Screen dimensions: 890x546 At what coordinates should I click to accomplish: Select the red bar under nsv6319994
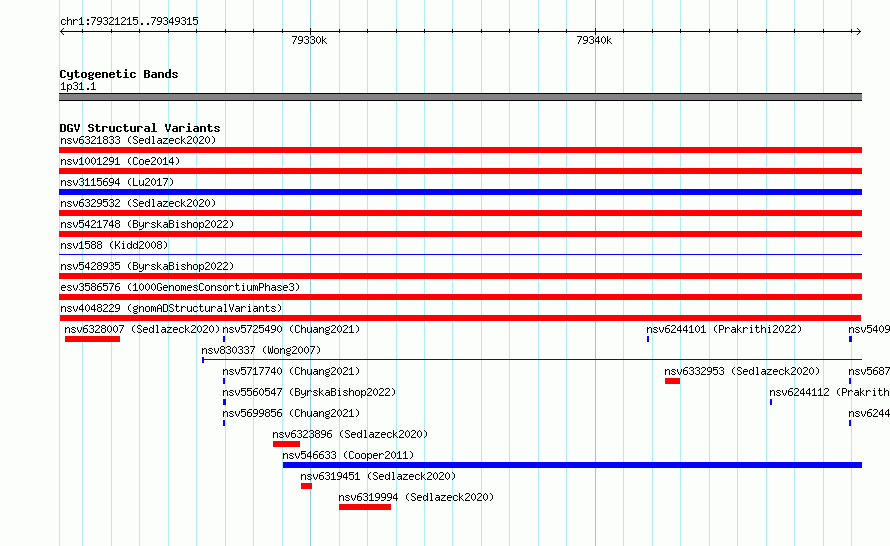364,507
